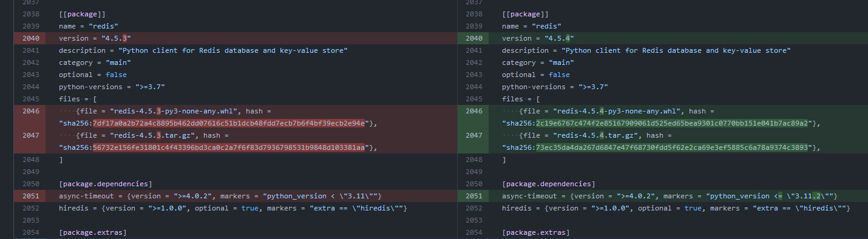This screenshot has height=239, width=868.
Task: Click the hiredis dependency line in right pane
Action: (x=676, y=208)
